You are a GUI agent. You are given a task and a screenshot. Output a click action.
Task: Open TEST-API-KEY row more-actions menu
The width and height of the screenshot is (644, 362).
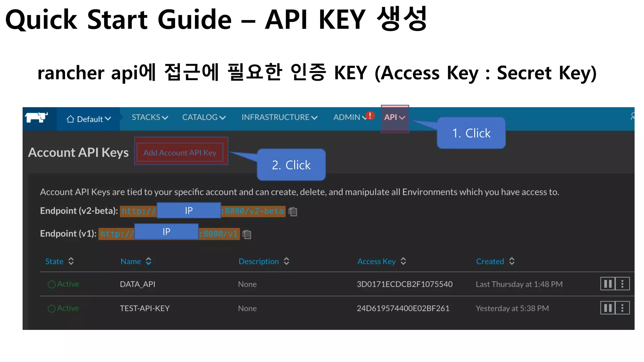(x=622, y=308)
